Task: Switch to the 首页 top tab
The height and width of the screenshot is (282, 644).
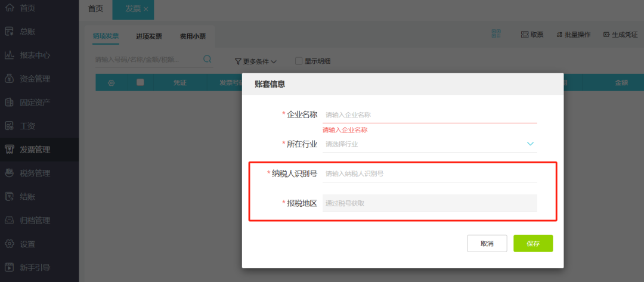Action: point(95,9)
